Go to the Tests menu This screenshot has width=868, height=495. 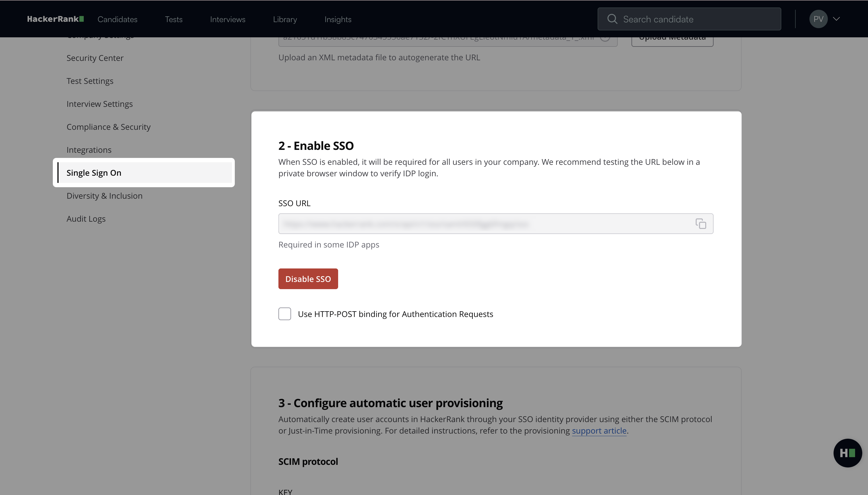click(174, 19)
